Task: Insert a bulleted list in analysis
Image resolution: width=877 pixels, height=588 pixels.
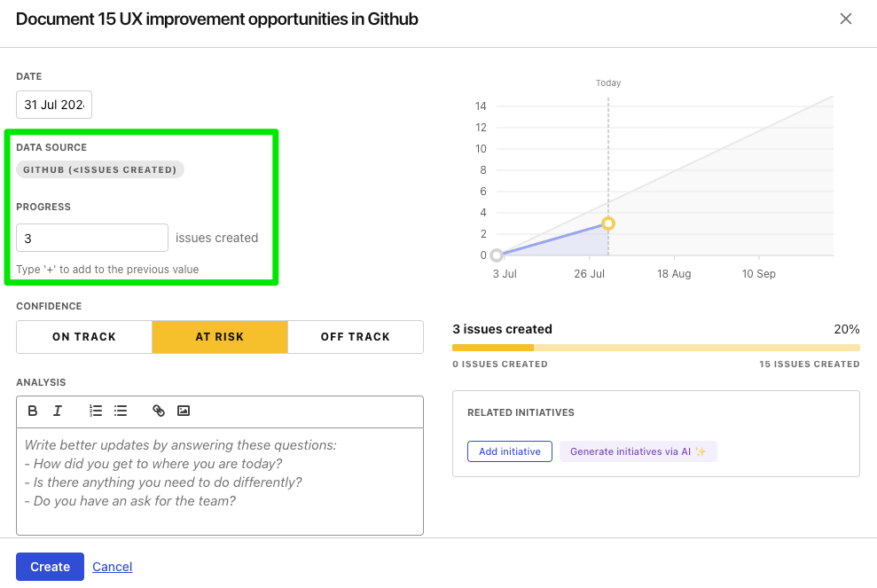Action: coord(121,411)
